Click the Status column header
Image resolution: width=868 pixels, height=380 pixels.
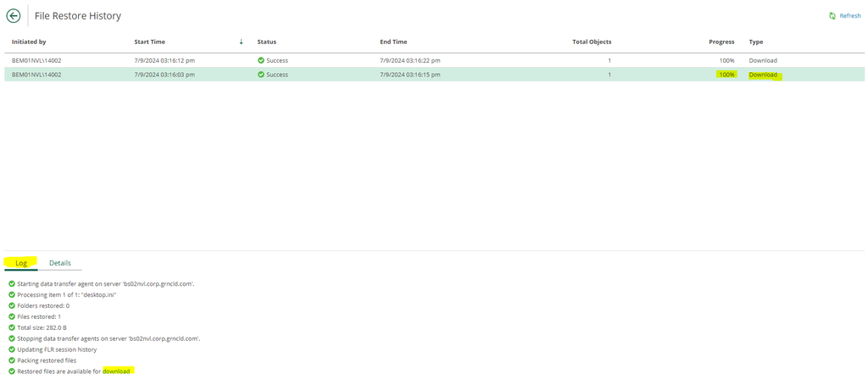point(267,42)
